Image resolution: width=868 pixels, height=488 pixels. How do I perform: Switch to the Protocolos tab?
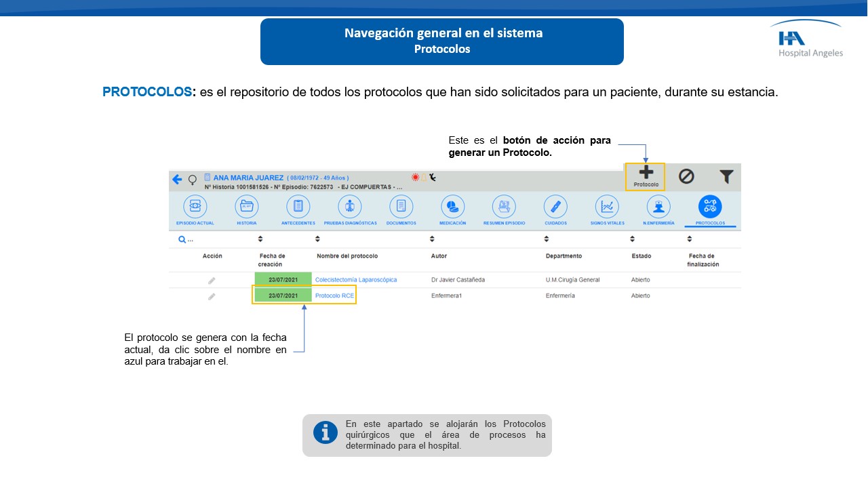(x=710, y=207)
